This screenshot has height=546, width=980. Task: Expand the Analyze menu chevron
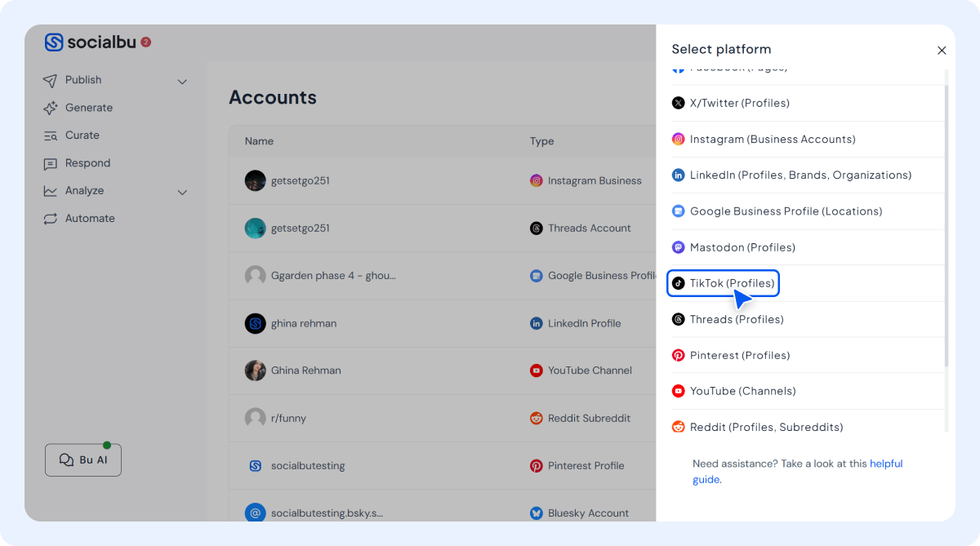(x=182, y=193)
